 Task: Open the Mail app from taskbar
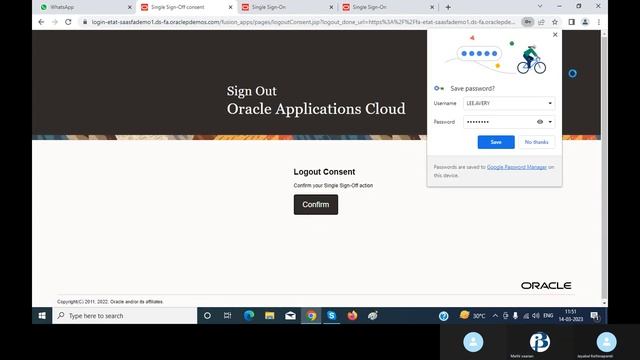click(x=290, y=316)
